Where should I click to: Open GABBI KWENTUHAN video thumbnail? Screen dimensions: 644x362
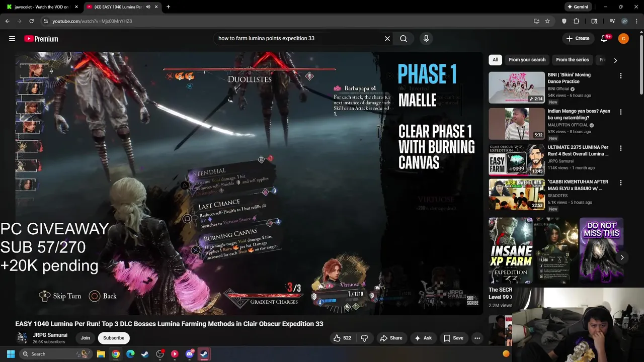tap(517, 195)
